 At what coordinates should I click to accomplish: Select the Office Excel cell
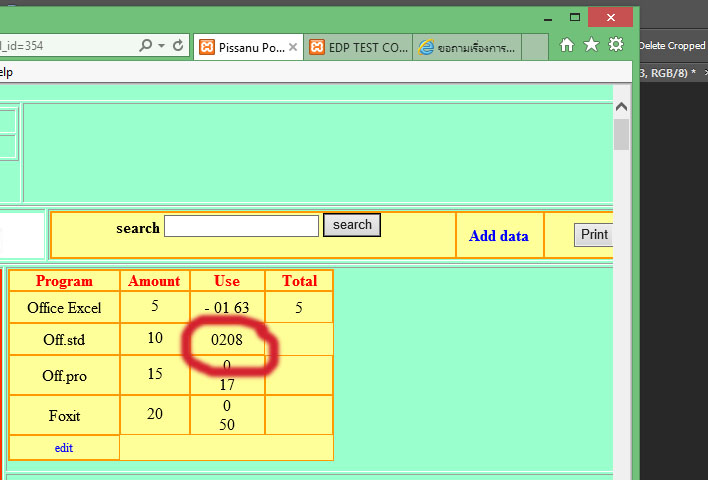pyautogui.click(x=64, y=308)
